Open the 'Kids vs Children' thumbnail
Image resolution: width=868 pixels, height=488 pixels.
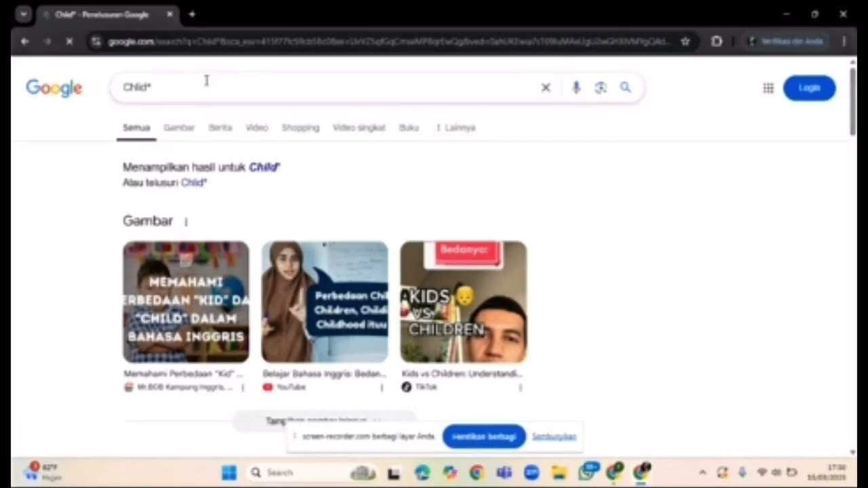tap(463, 302)
